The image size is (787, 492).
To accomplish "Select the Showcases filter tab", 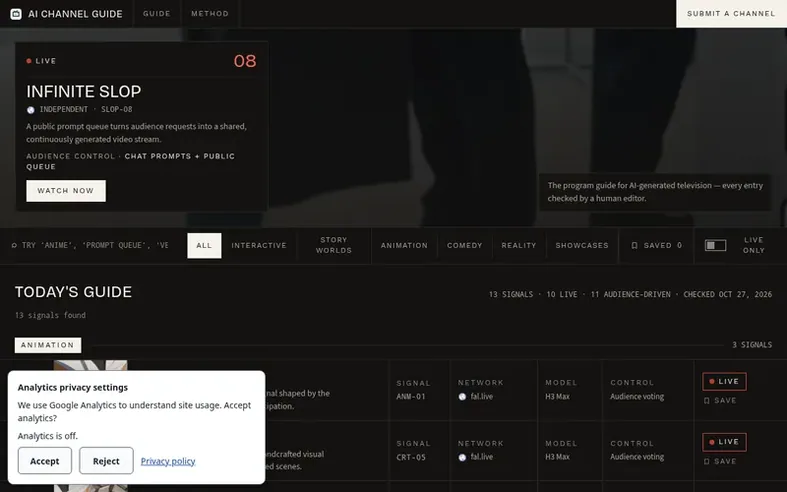I will click(582, 245).
